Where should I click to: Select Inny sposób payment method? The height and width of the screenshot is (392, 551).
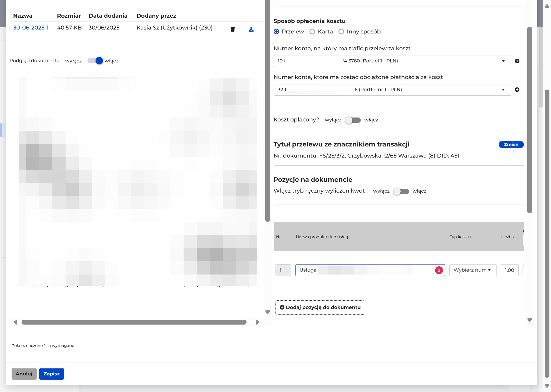[341, 32]
